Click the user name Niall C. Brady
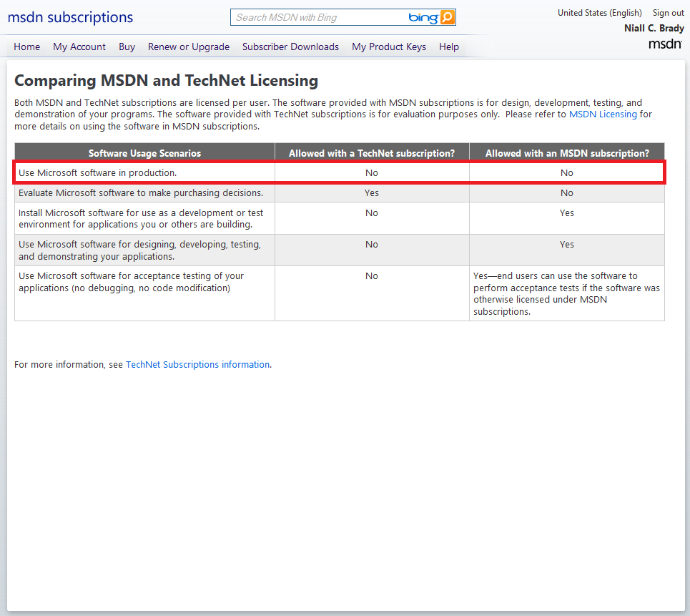The width and height of the screenshot is (690, 616). click(654, 28)
